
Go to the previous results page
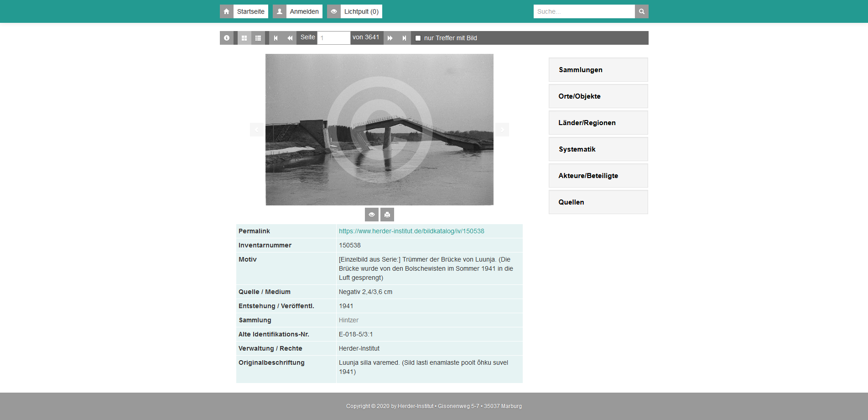pyautogui.click(x=290, y=38)
